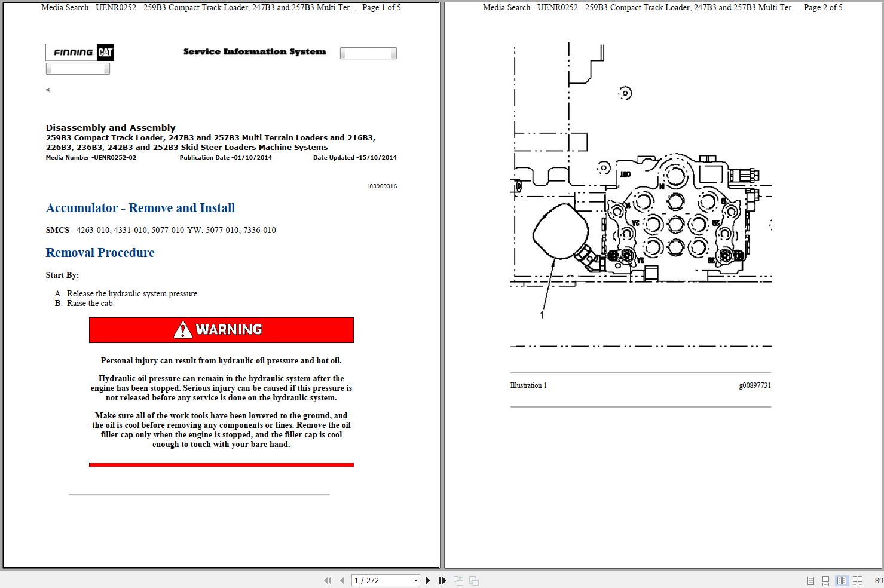The width and height of the screenshot is (884, 588).
Task: Click the empty field below the Finning logo
Action: 78,68
